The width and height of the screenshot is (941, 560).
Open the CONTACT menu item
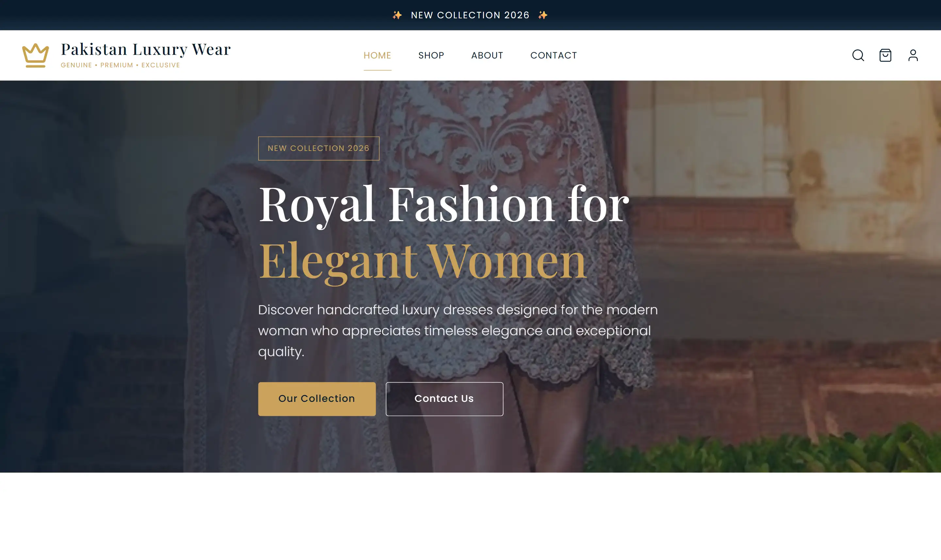click(x=553, y=56)
